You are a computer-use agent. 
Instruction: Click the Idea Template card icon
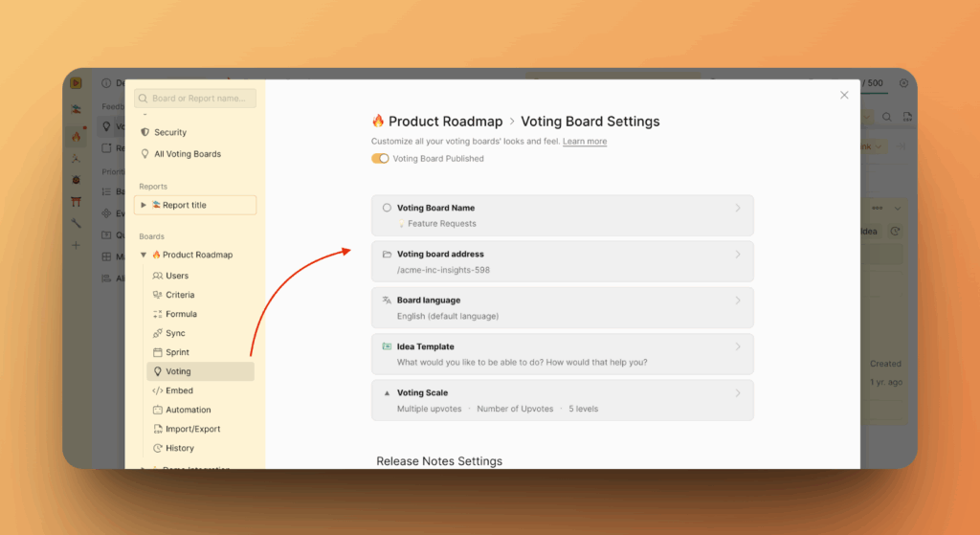click(x=387, y=346)
